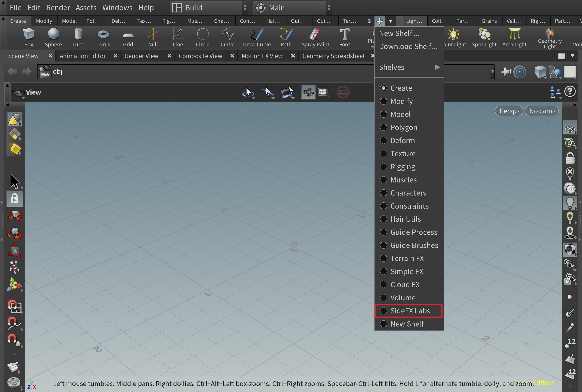Open the Windows menu
The image size is (582, 392).
[117, 8]
